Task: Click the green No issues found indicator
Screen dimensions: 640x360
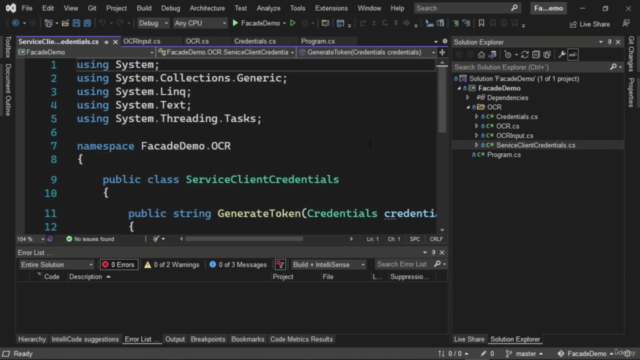Action: (x=90, y=239)
